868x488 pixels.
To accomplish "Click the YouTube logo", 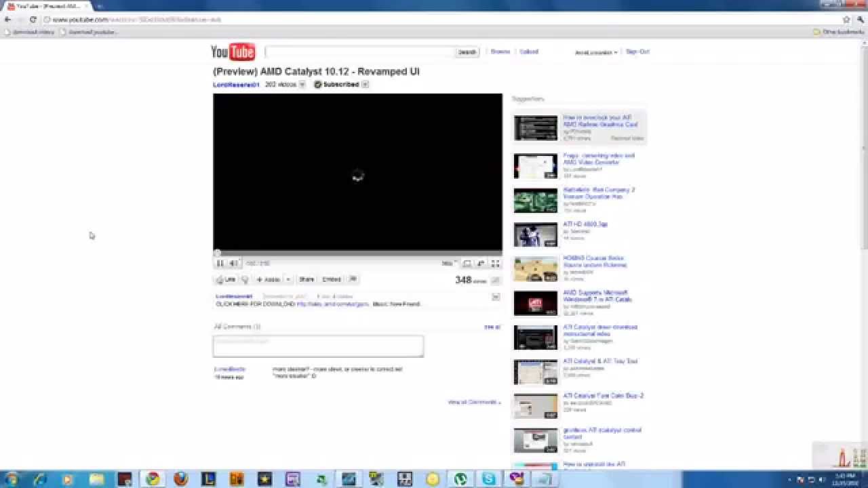I will click(x=233, y=52).
